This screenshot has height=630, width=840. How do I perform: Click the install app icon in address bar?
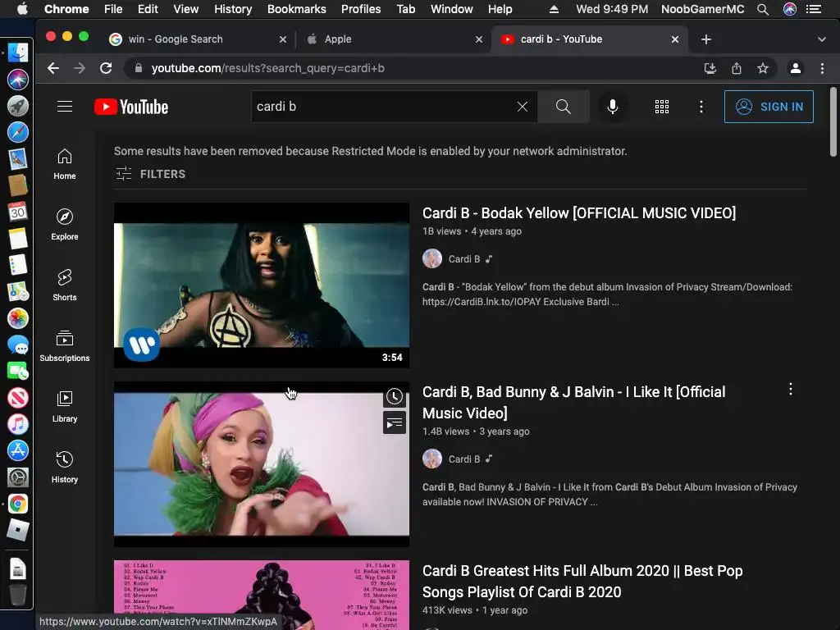pos(710,69)
